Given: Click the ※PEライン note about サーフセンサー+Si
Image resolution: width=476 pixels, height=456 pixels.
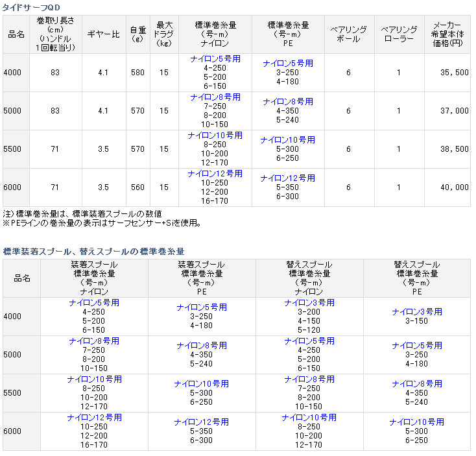Looking at the screenshot, I should click(x=101, y=223).
